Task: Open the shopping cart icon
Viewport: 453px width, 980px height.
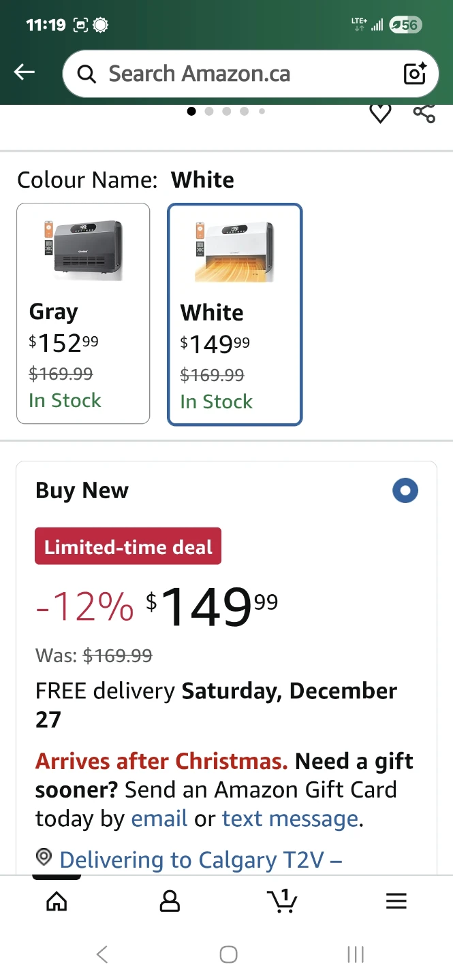Action: click(x=282, y=900)
